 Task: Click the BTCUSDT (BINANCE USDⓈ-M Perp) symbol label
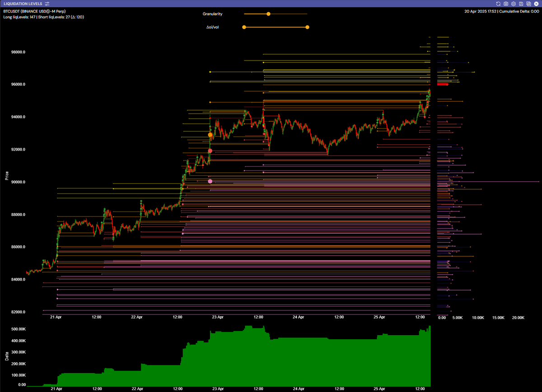tap(34, 11)
